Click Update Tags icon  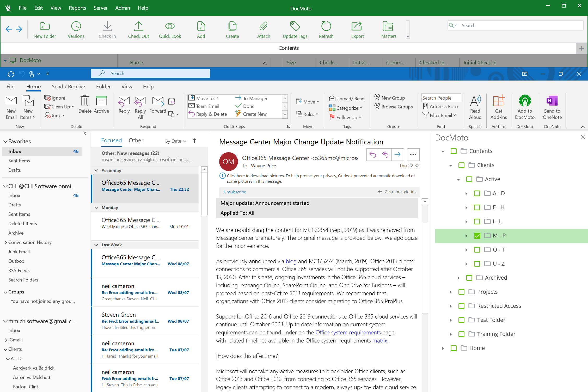pyautogui.click(x=295, y=26)
